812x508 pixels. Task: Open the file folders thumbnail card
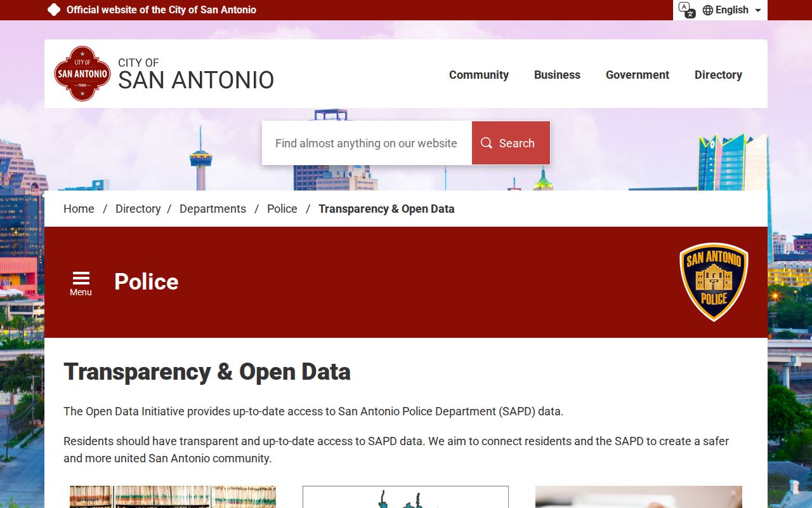tap(173, 497)
